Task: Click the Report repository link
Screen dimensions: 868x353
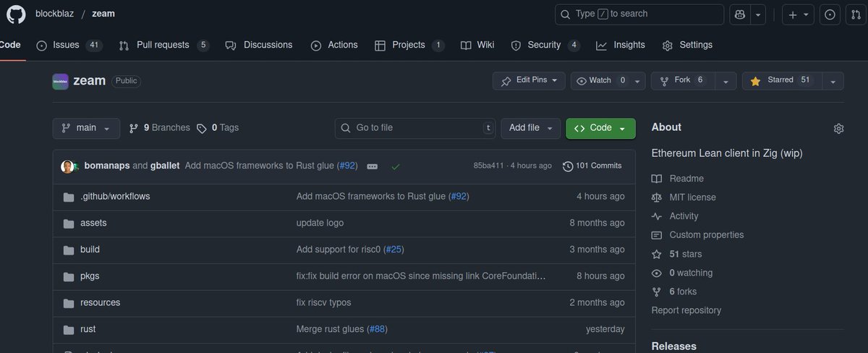Action: [x=686, y=310]
